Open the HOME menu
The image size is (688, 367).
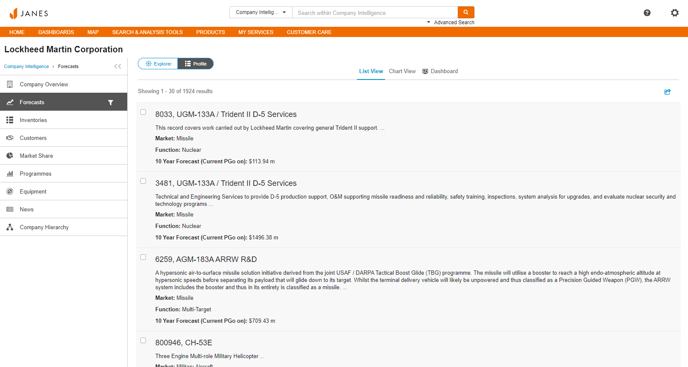click(x=17, y=32)
